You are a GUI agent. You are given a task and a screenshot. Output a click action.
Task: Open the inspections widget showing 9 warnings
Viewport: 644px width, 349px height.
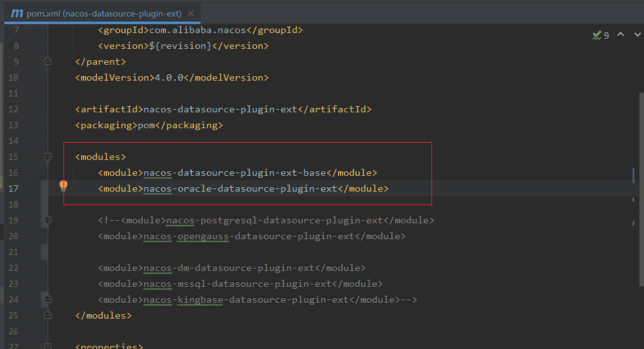[x=600, y=36]
